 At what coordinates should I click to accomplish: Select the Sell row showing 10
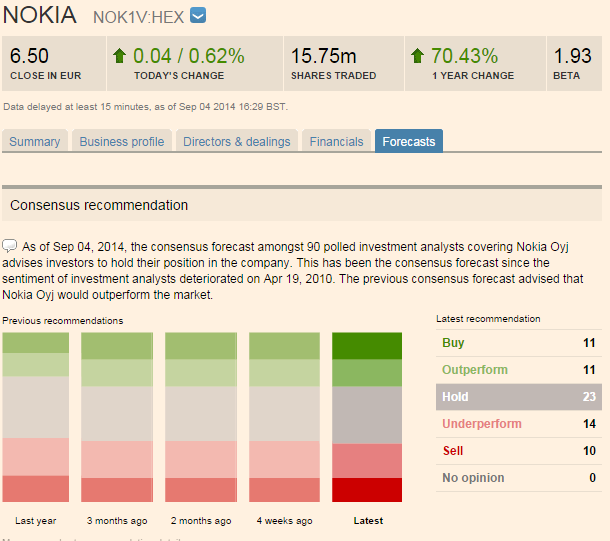[x=519, y=451]
